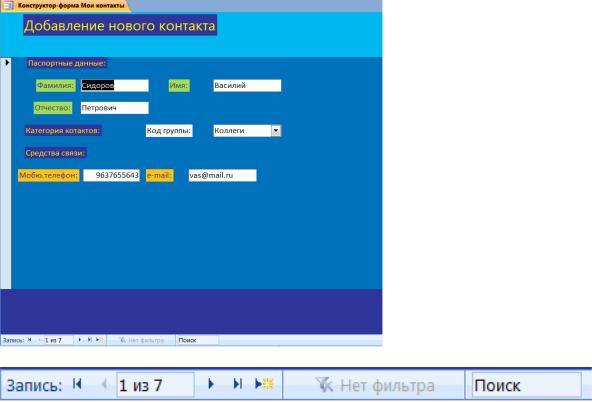
Task: Click the form icon on the document tab
Action: pyautogui.click(x=8, y=5)
